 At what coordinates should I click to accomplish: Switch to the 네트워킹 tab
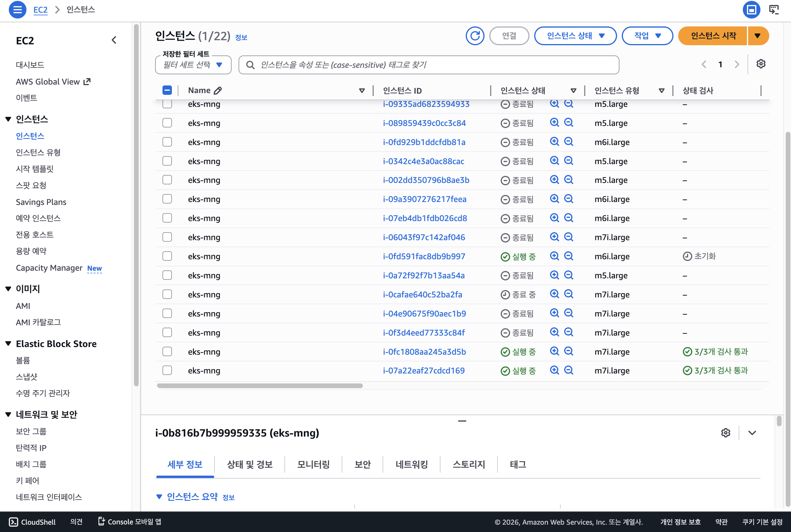click(411, 464)
